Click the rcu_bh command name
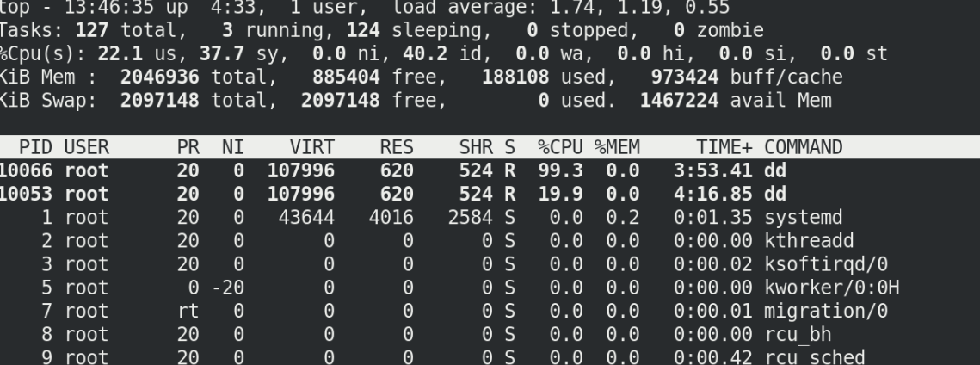The width and height of the screenshot is (980, 365). click(x=798, y=335)
